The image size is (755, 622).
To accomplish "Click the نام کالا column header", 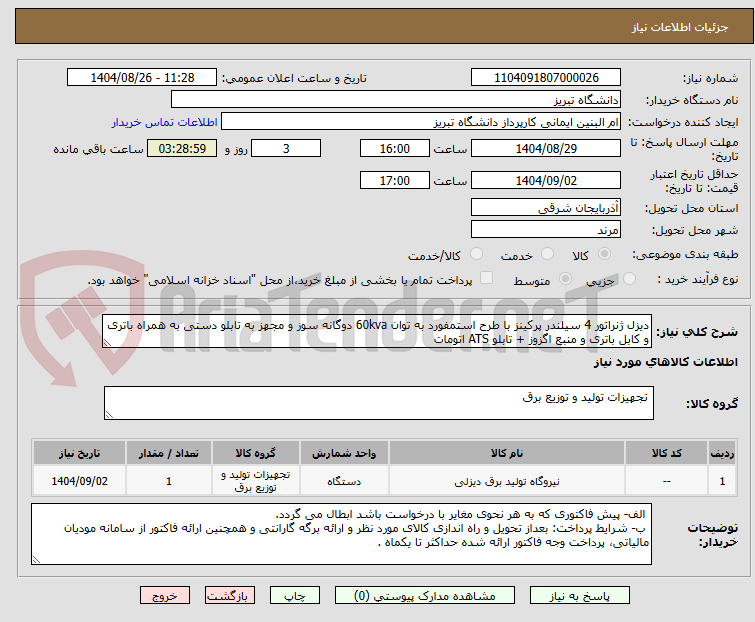I will click(x=507, y=453).
